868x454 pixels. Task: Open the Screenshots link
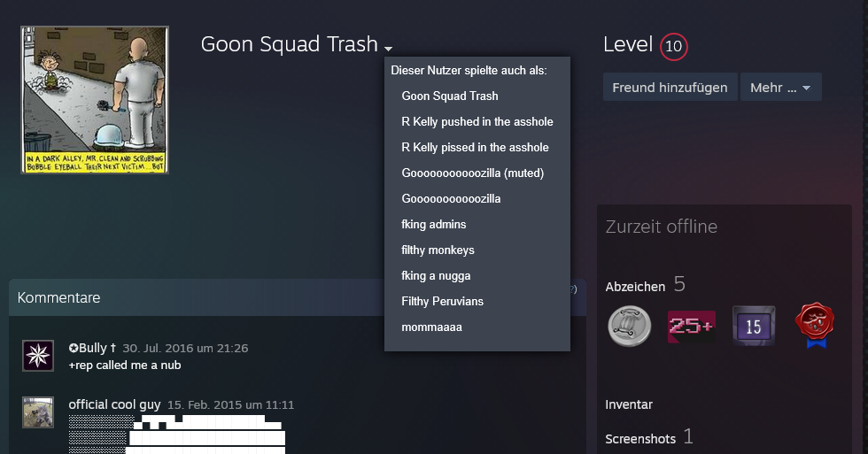[640, 438]
